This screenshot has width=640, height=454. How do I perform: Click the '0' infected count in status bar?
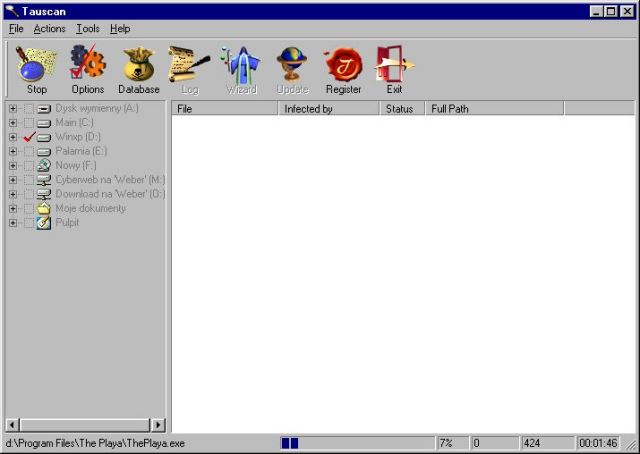494,443
